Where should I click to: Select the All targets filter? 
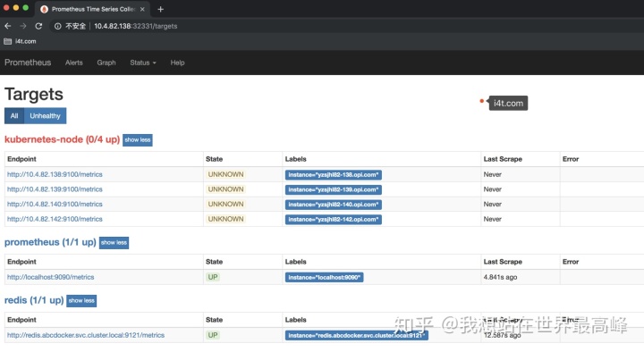point(14,115)
